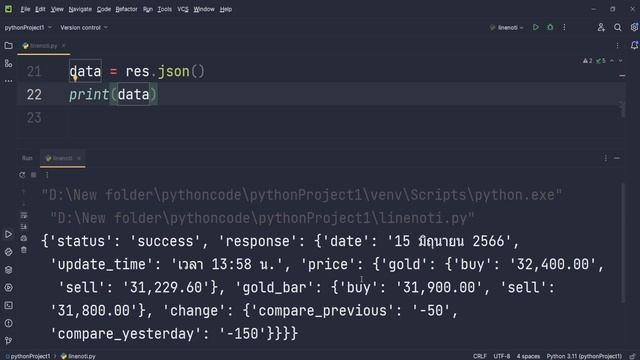
Task: Open more actions in Run toolbar
Action: [x=47, y=175]
